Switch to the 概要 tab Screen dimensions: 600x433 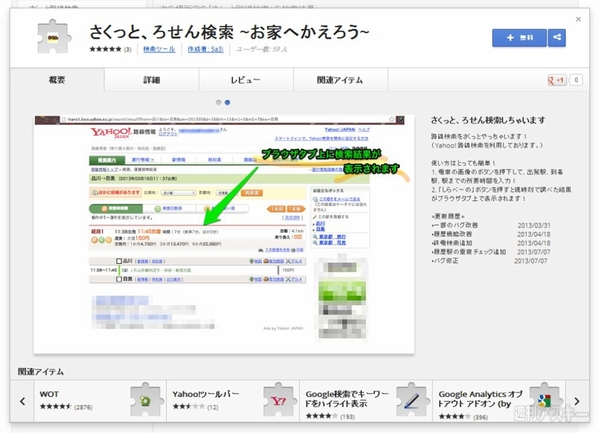[57, 80]
